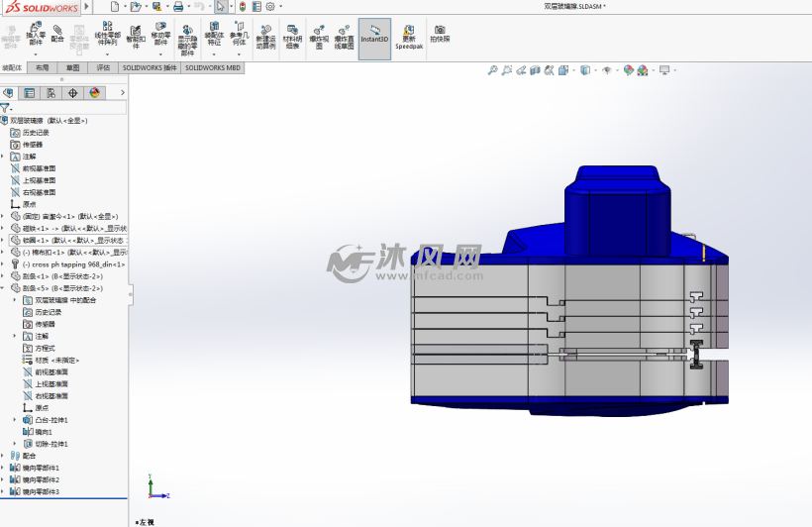
Task: Expand the 切除-拉伸1 feature node
Action: [x=15, y=444]
